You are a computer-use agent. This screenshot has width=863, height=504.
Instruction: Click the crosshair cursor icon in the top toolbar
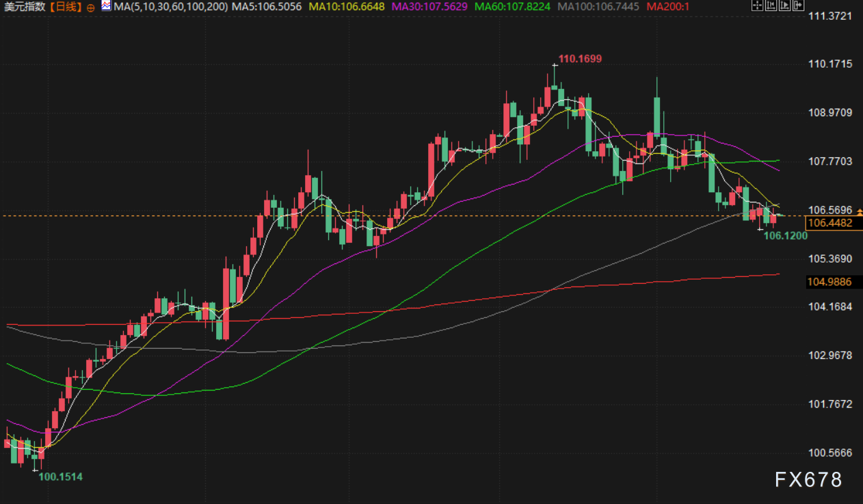[758, 5]
